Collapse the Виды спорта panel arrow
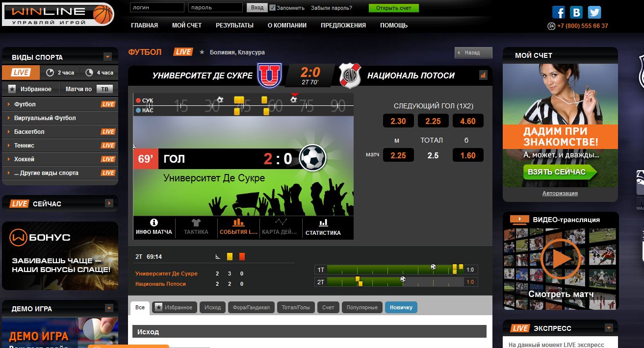Image resolution: width=644 pixels, height=348 pixels. click(x=107, y=57)
